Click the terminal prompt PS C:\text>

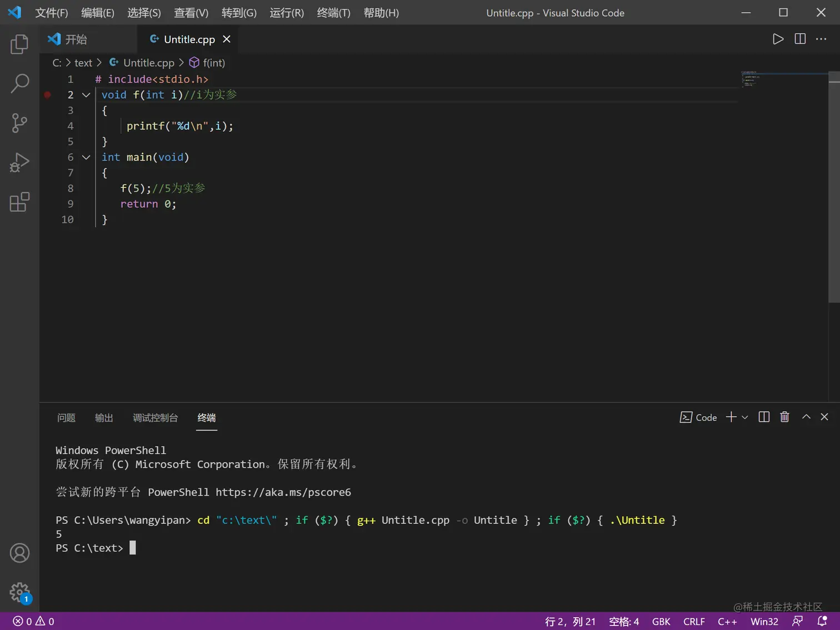point(89,548)
